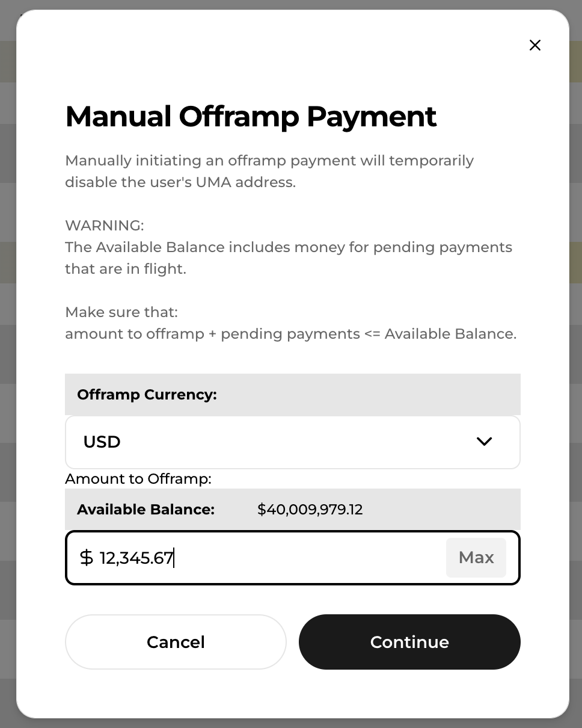Select the USD text in currency selector
This screenshot has height=728, width=582.
coord(102,442)
